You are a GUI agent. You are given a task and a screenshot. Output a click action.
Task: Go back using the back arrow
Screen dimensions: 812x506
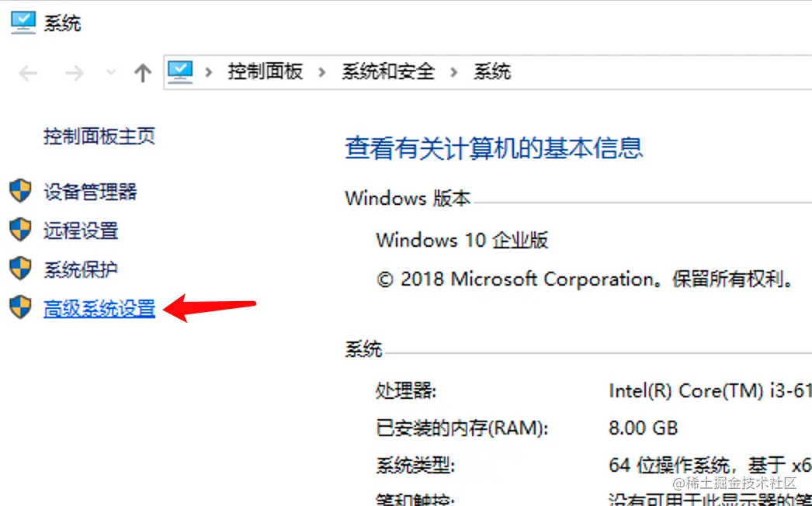coord(29,73)
